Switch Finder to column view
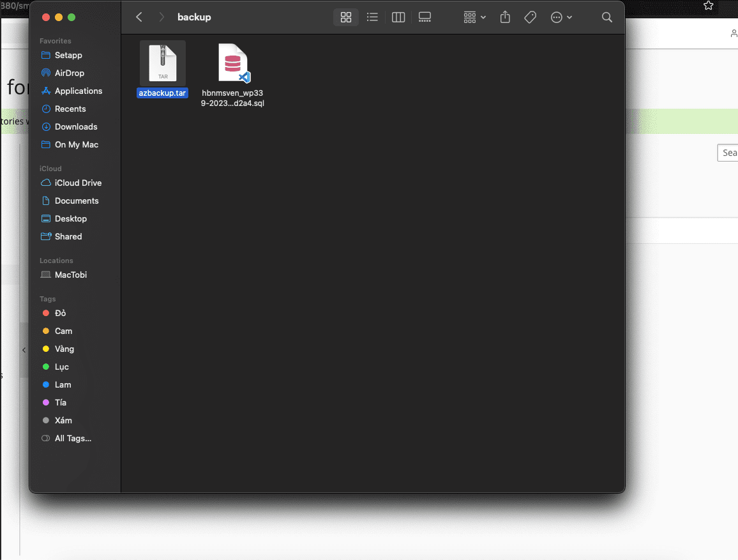 pos(398,18)
